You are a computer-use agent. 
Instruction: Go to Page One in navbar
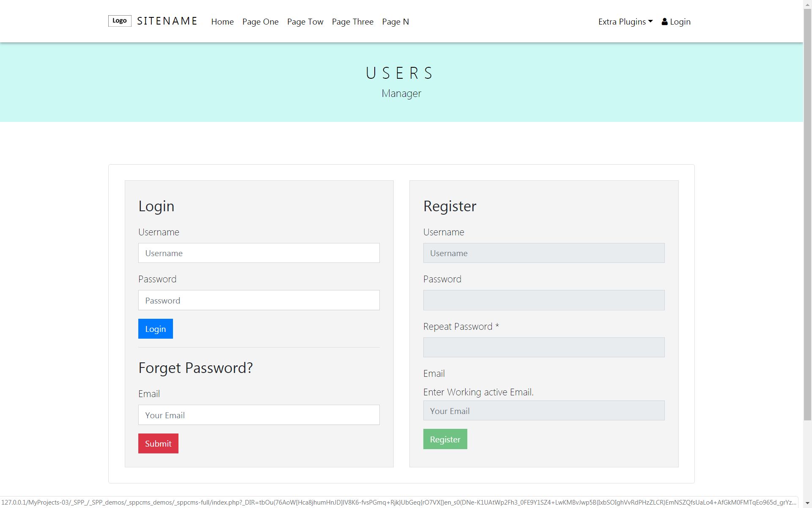pos(260,22)
